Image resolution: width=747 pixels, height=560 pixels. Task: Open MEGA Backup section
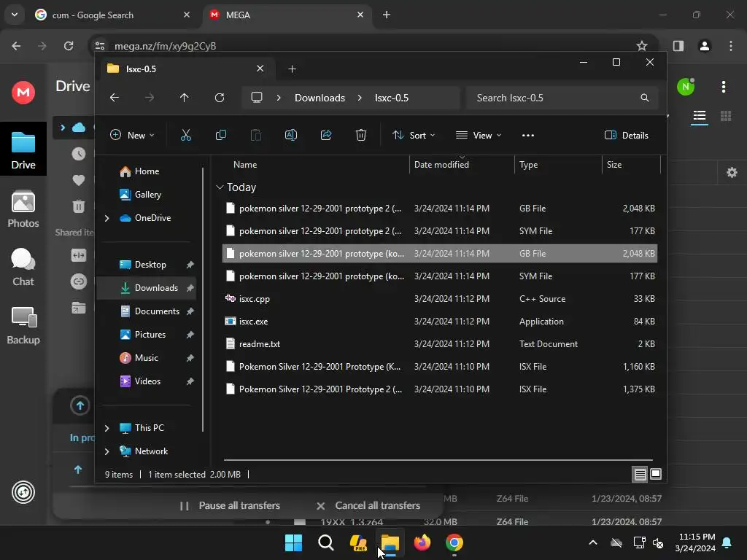click(23, 326)
